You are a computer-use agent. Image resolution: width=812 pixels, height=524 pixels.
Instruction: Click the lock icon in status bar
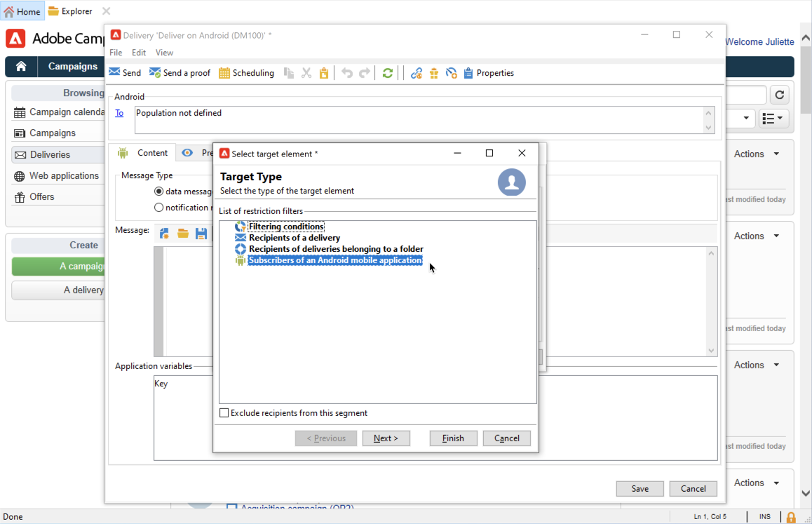click(x=791, y=517)
